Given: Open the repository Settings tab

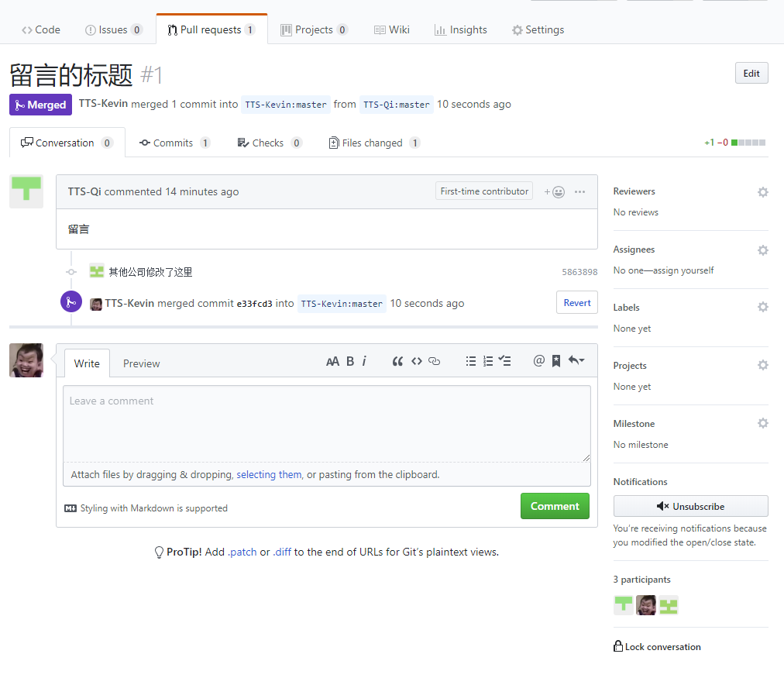Looking at the screenshot, I should pos(538,30).
